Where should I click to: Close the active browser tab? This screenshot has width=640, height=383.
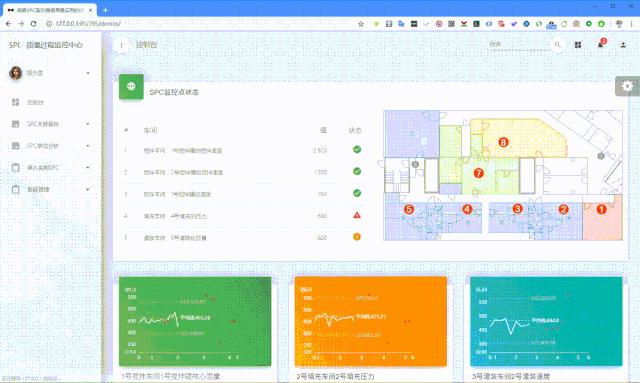tap(90, 10)
